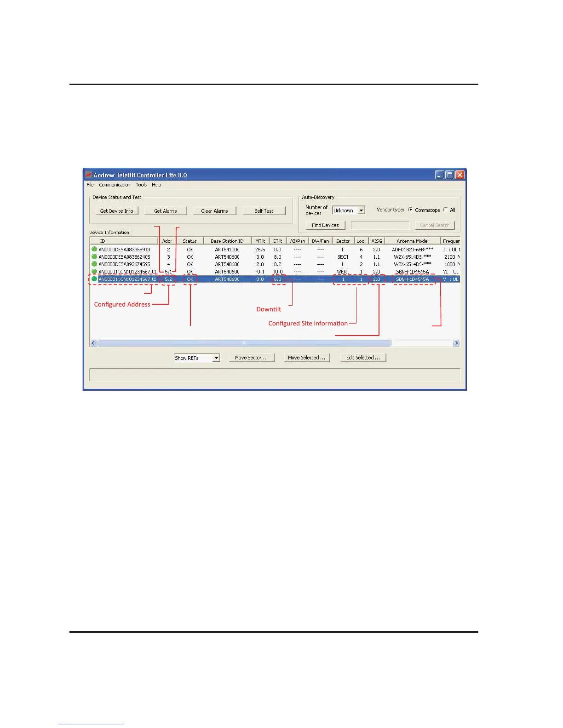Click the Get Device Info button
The width and height of the screenshot is (563, 728).
(117, 211)
